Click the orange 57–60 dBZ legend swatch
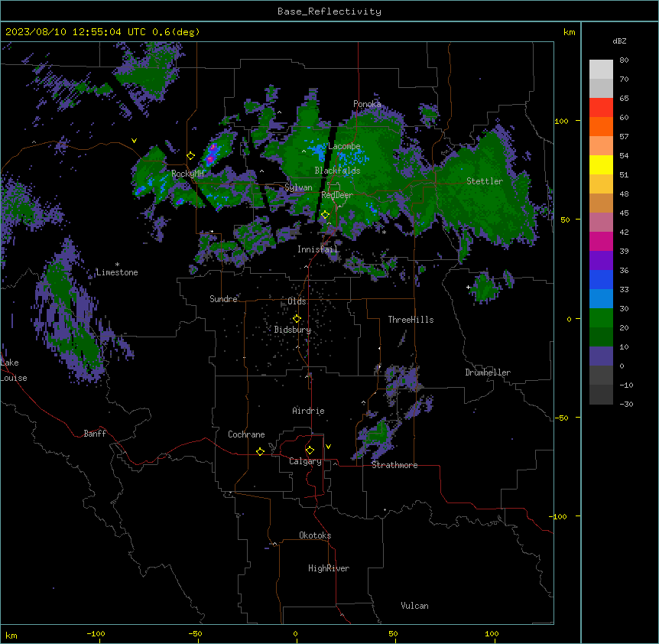Viewport: 659px width, 644px height. pyautogui.click(x=601, y=127)
